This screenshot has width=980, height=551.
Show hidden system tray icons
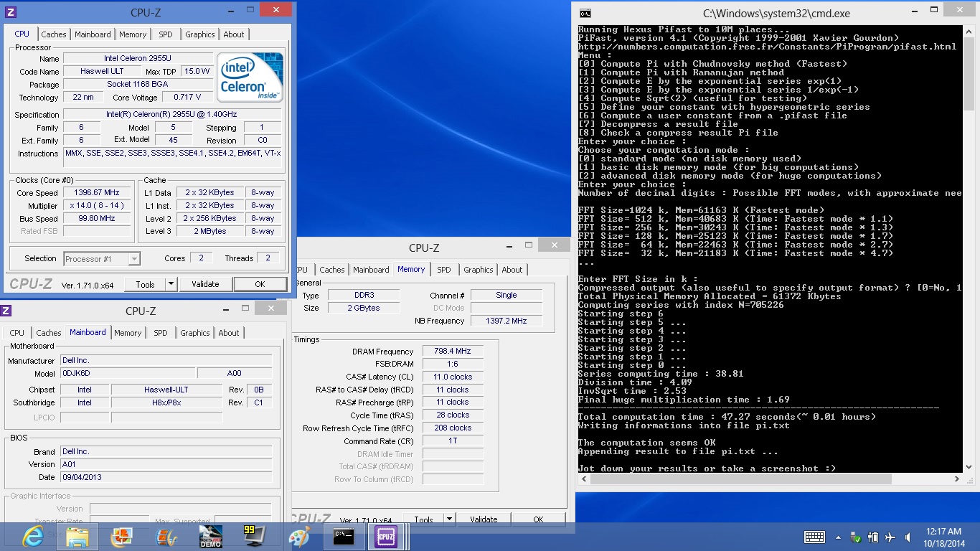click(838, 537)
